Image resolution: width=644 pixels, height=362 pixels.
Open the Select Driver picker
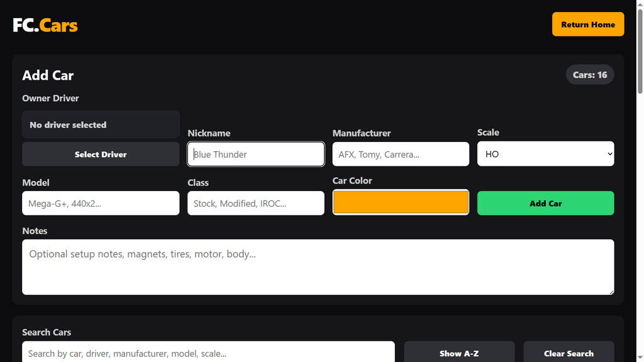click(101, 155)
